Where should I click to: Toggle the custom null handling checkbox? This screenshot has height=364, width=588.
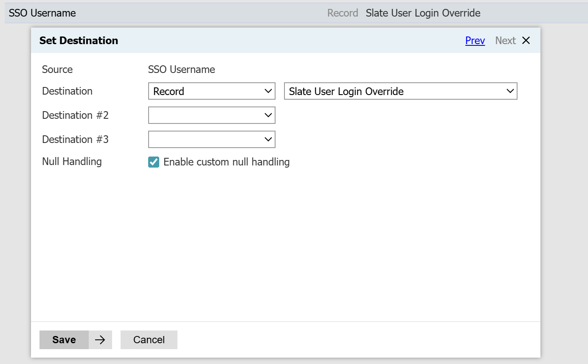click(x=154, y=162)
